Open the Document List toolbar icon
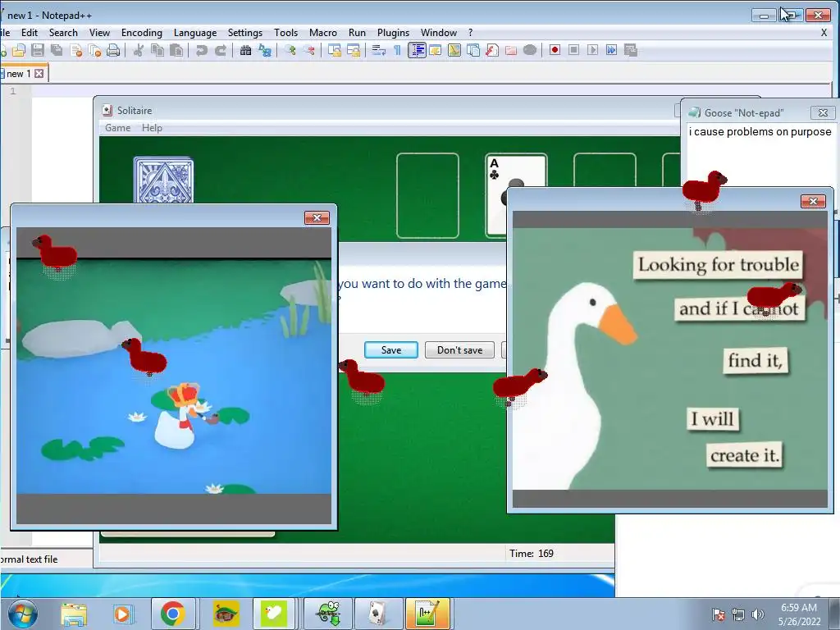The width and height of the screenshot is (840, 630). coord(473,50)
